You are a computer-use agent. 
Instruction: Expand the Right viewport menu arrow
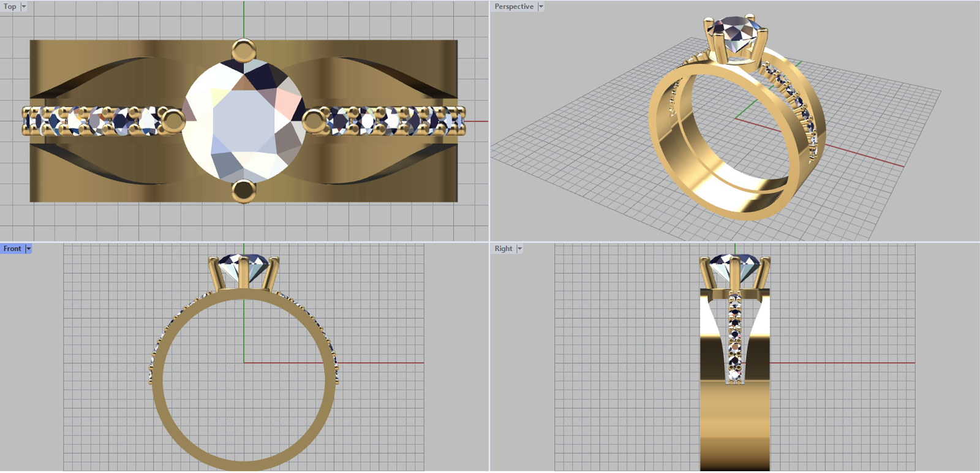(x=519, y=249)
